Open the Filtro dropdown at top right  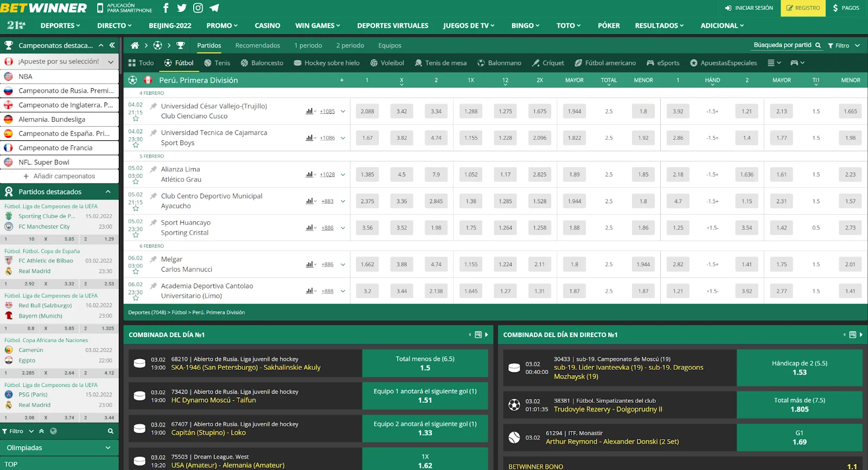(x=844, y=46)
